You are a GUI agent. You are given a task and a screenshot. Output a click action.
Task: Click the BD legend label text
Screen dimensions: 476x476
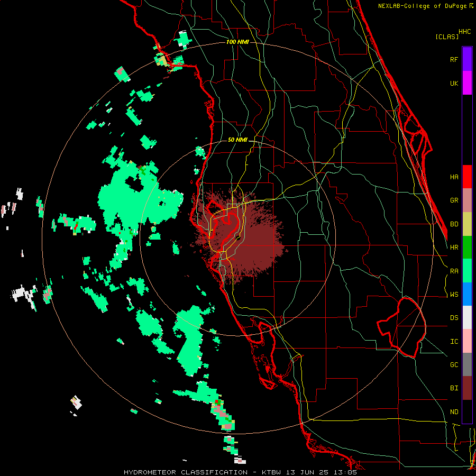click(x=454, y=224)
